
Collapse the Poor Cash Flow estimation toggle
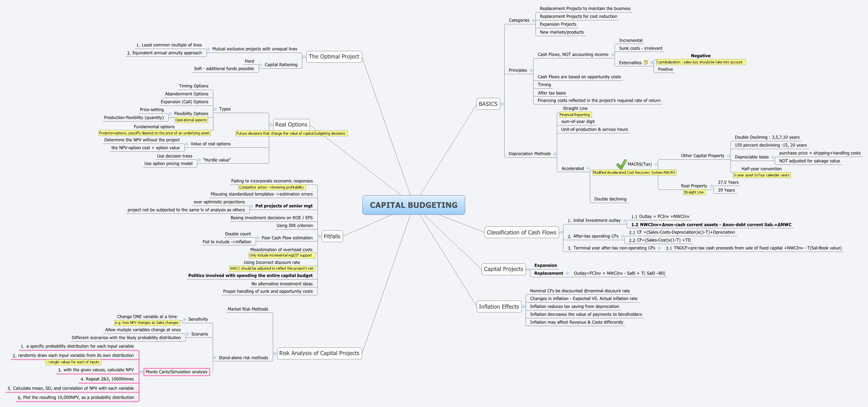point(258,238)
